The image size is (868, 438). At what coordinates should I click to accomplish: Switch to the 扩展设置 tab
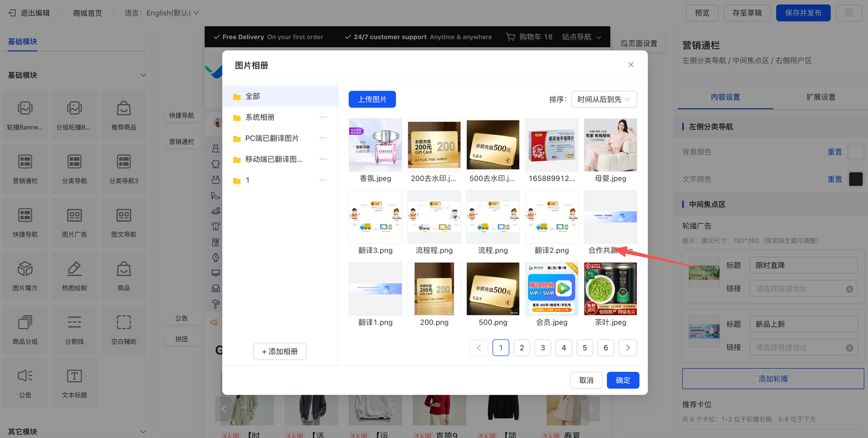point(820,97)
